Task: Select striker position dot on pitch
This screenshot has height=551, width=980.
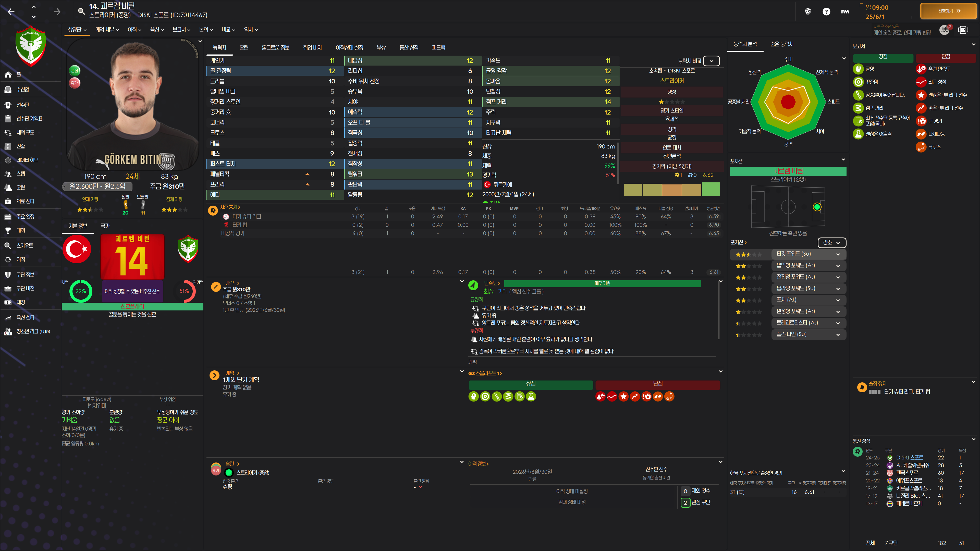Action: pos(817,207)
